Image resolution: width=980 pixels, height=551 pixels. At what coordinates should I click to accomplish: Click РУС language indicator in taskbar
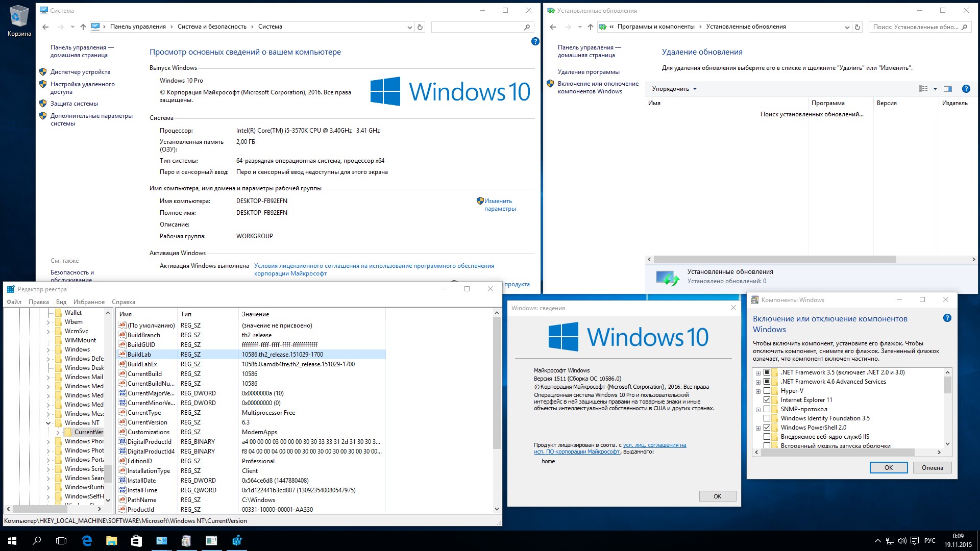[930, 541]
